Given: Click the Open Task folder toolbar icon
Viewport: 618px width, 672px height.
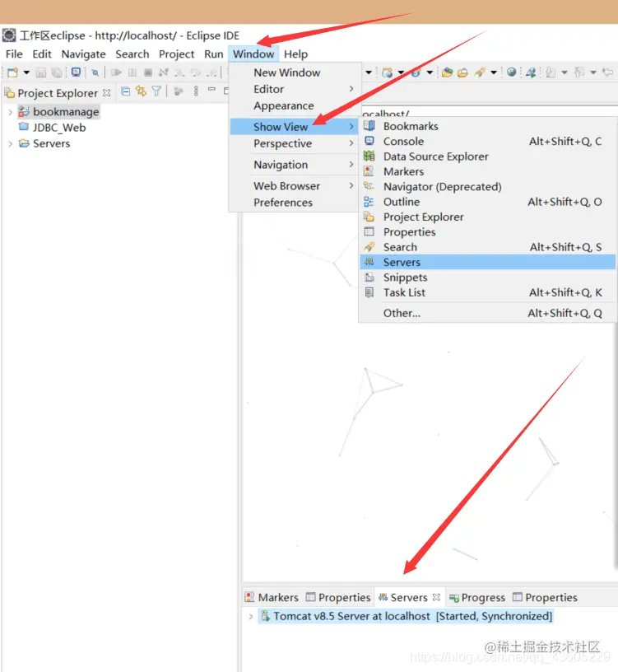Looking at the screenshot, I should point(462,72).
